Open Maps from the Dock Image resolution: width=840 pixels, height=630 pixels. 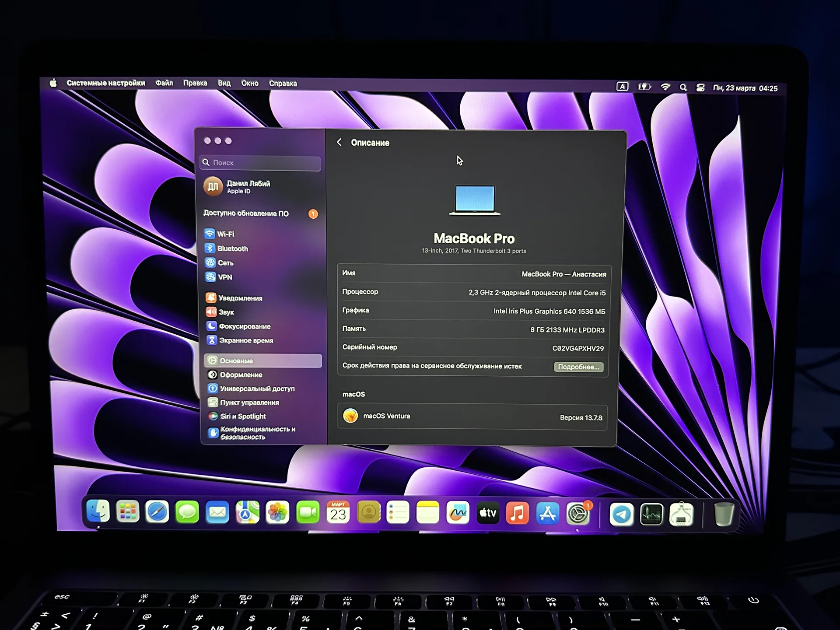pos(248,512)
